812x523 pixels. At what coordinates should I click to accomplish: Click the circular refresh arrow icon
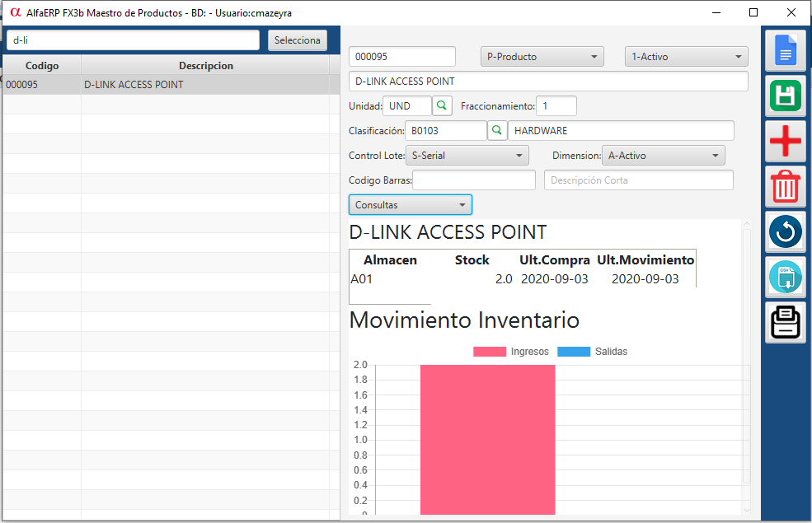[786, 232]
